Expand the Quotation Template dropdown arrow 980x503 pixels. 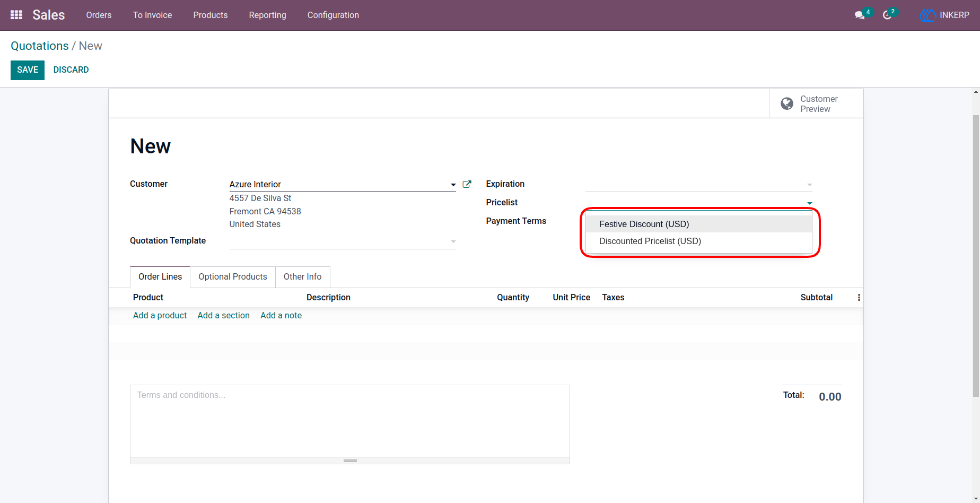pyautogui.click(x=453, y=241)
